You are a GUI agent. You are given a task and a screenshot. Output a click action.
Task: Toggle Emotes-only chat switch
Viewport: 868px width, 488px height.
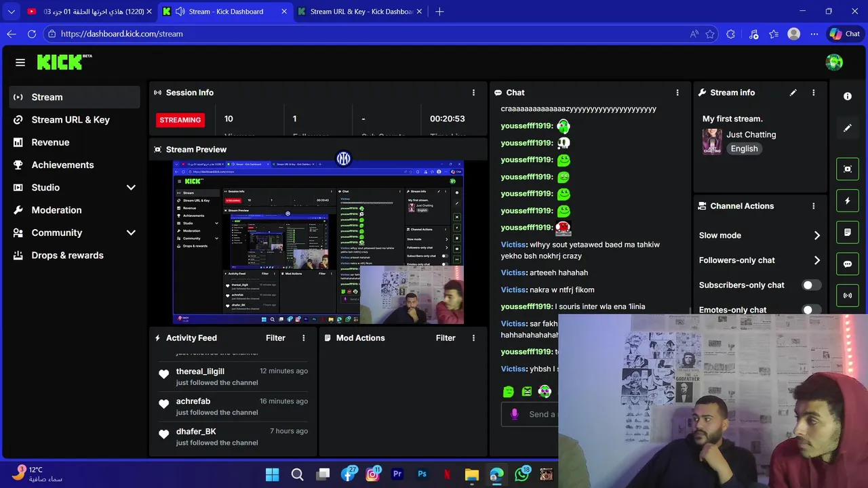[x=812, y=310]
